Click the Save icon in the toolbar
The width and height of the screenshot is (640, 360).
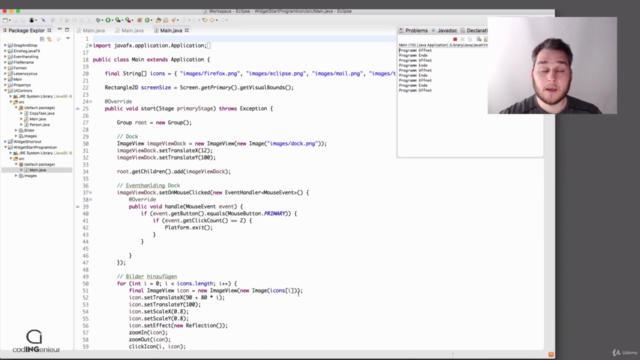(x=16, y=20)
